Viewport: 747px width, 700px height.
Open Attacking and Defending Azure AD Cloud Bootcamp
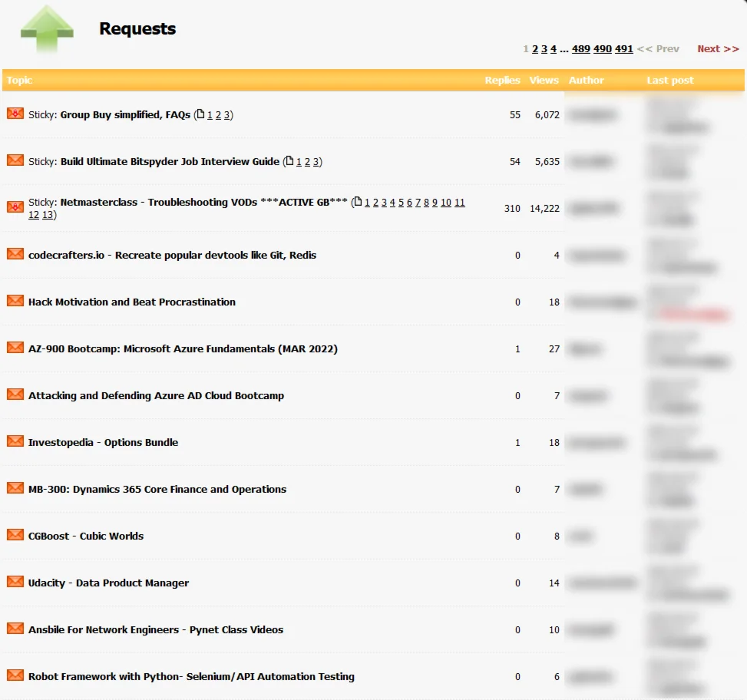(x=157, y=396)
